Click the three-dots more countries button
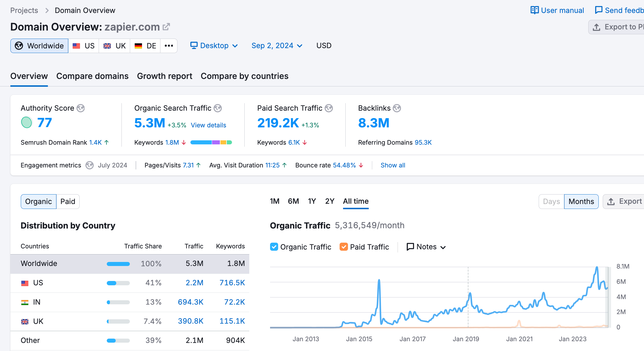Image resolution: width=644 pixels, height=351 pixels. tap(169, 46)
